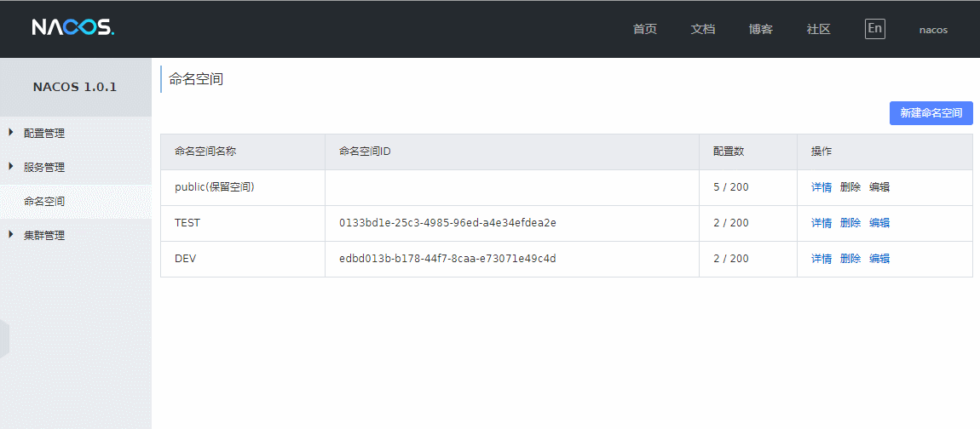The height and width of the screenshot is (429, 980).
Task: Expand the 配置管理 menu arrow
Action: [11, 133]
